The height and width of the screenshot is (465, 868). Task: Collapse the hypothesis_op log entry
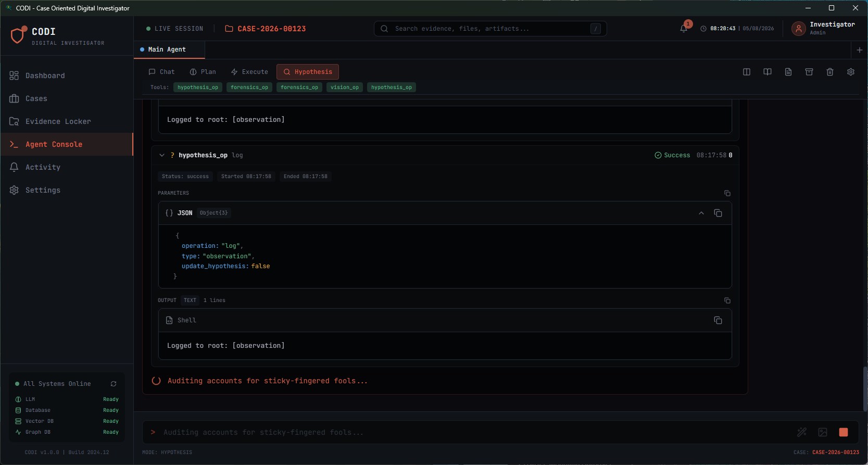click(162, 155)
